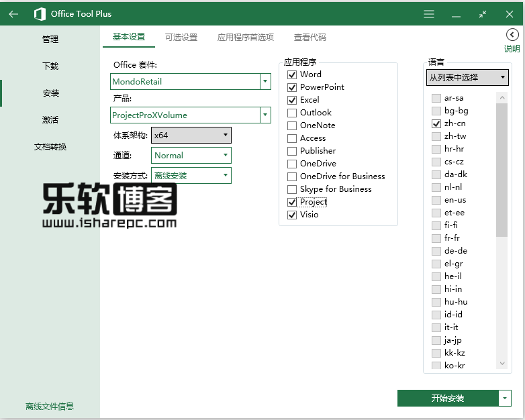Expand the 产品 ProjectProXVolume dropdown

pyautogui.click(x=265, y=115)
